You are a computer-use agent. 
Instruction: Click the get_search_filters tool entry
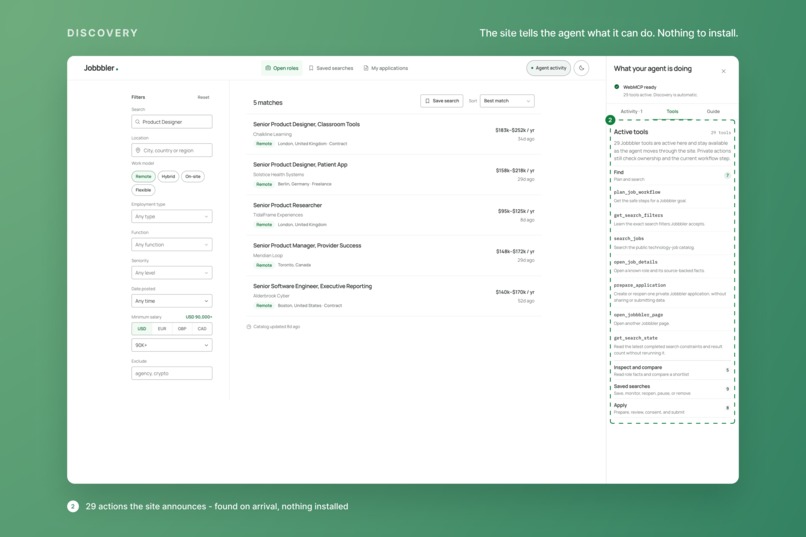tap(672, 219)
